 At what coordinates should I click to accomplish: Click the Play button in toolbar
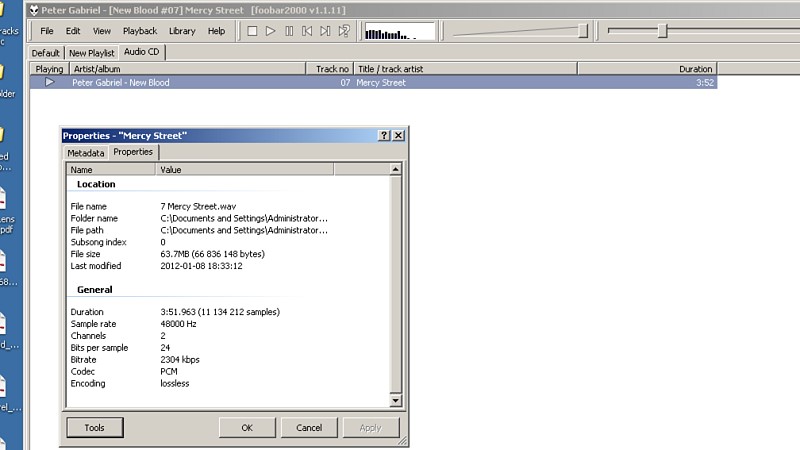pyautogui.click(x=271, y=31)
